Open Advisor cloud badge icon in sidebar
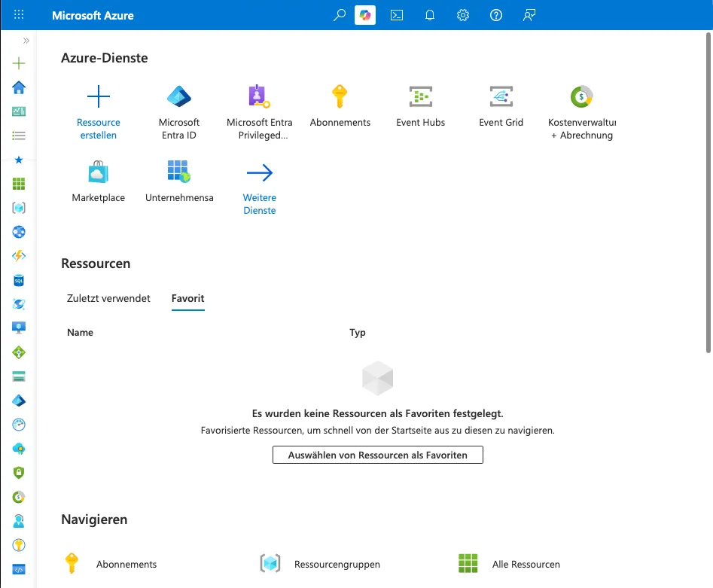This screenshot has height=588, width=713. coord(19,449)
